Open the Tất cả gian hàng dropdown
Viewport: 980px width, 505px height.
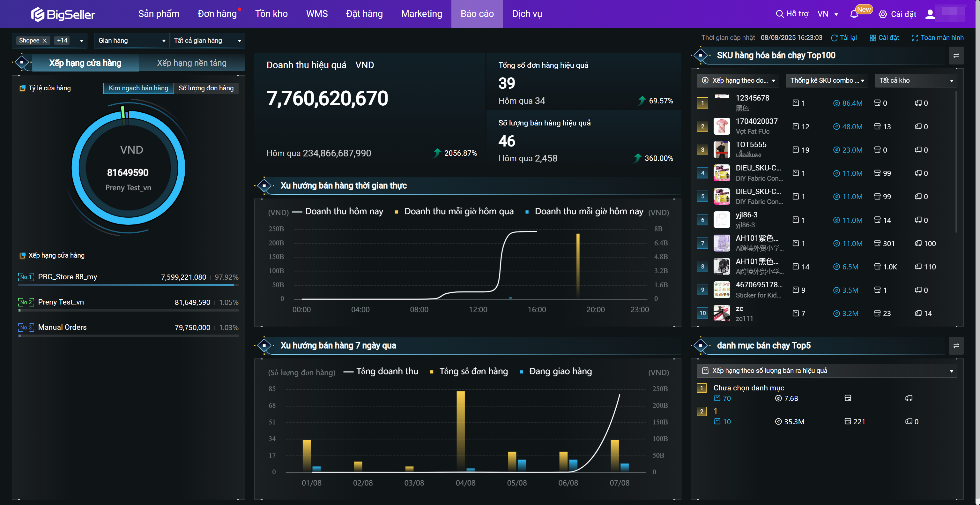click(x=207, y=40)
